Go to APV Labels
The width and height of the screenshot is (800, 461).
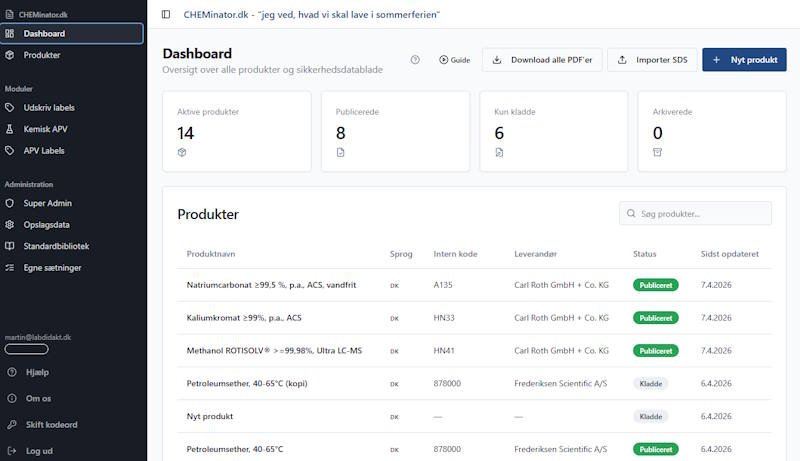pyautogui.click(x=44, y=151)
